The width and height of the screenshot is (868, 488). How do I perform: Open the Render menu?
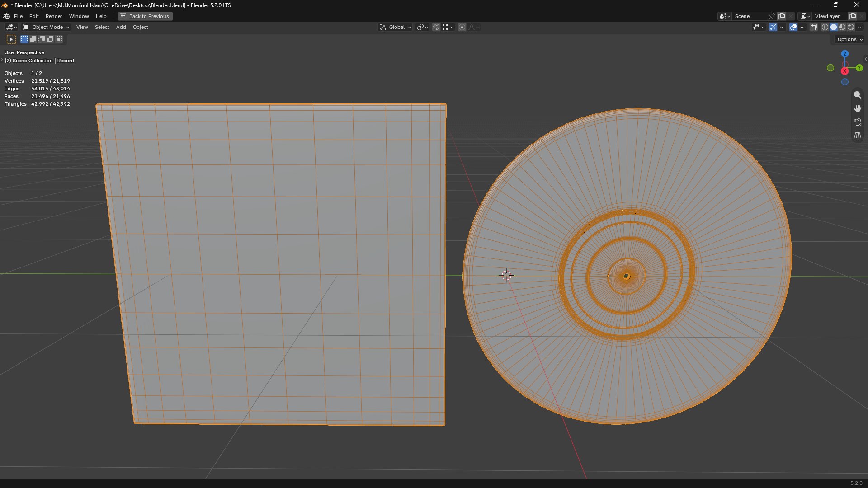[54, 16]
